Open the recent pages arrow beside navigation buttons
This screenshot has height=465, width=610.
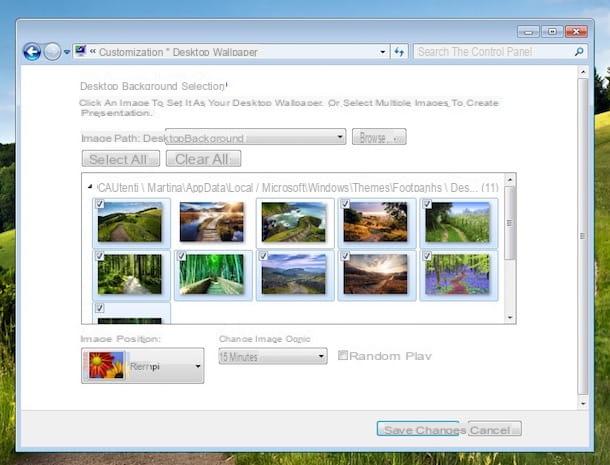pos(67,52)
